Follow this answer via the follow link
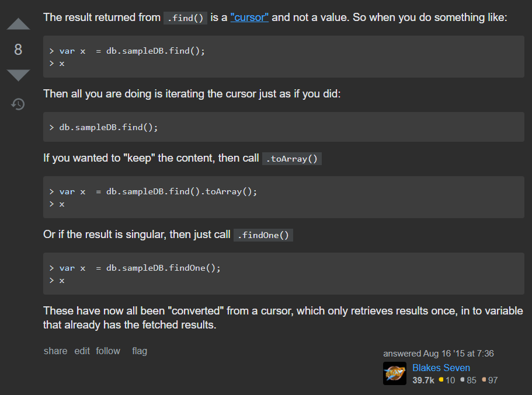This screenshot has width=532, height=395. click(108, 351)
